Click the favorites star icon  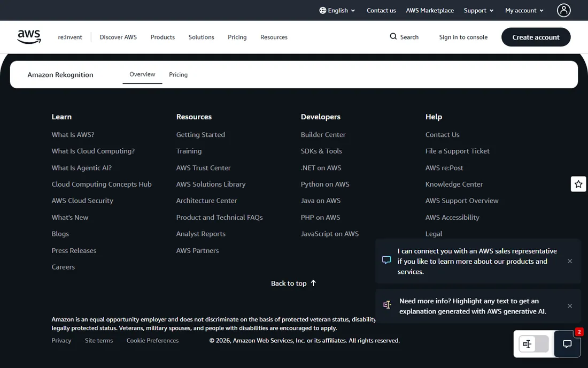(578, 184)
